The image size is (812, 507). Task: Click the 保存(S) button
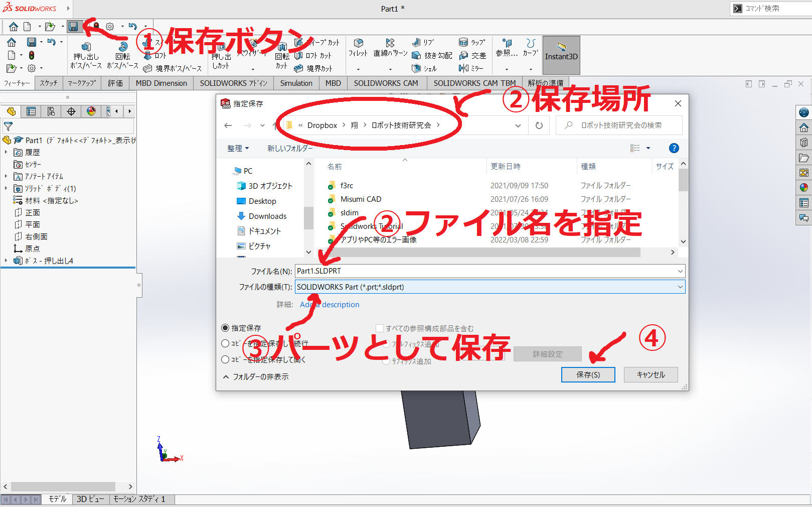click(588, 374)
